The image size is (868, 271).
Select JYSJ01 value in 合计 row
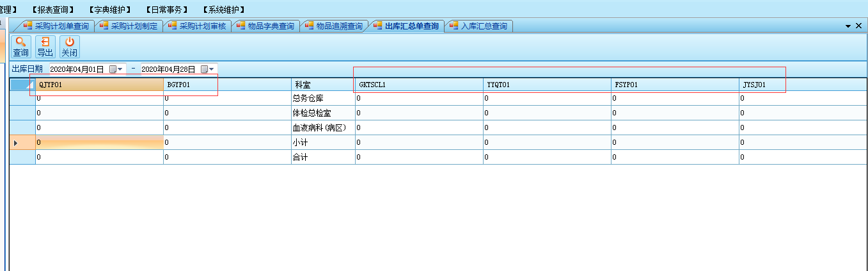(803, 157)
